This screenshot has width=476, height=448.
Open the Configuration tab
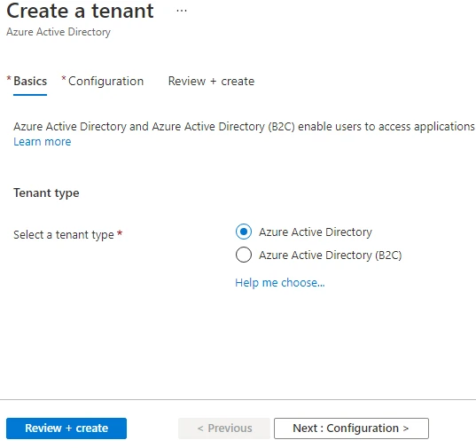pyautogui.click(x=105, y=82)
